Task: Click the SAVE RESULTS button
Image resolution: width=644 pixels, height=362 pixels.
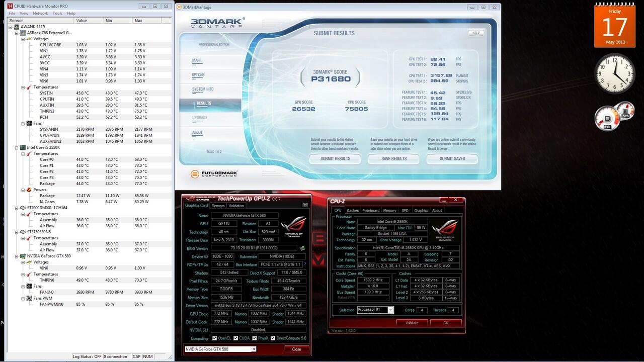Action: click(394, 159)
